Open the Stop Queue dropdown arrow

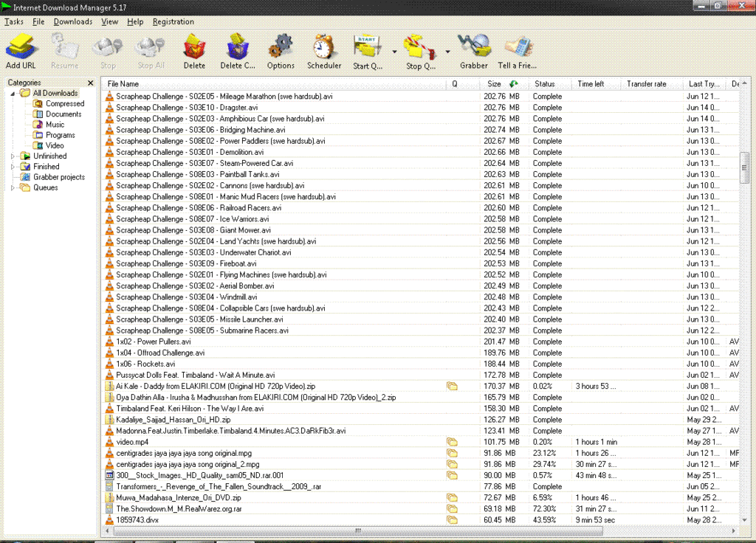point(447,52)
